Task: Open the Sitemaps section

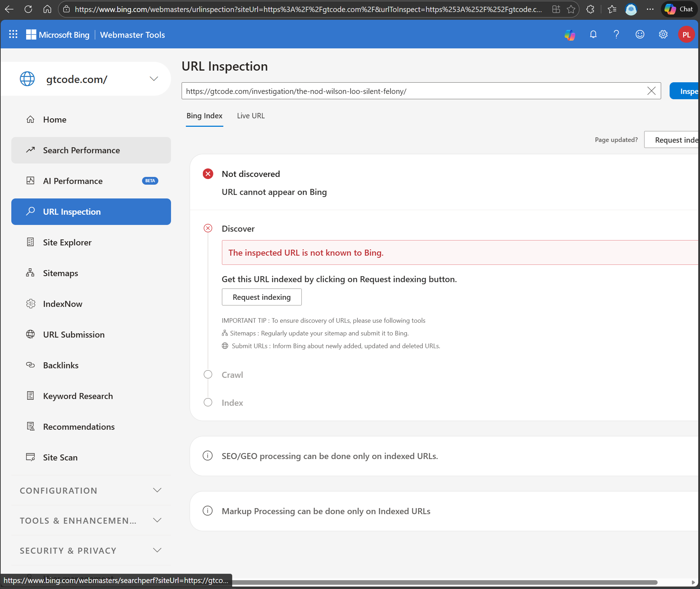Action: (x=60, y=273)
